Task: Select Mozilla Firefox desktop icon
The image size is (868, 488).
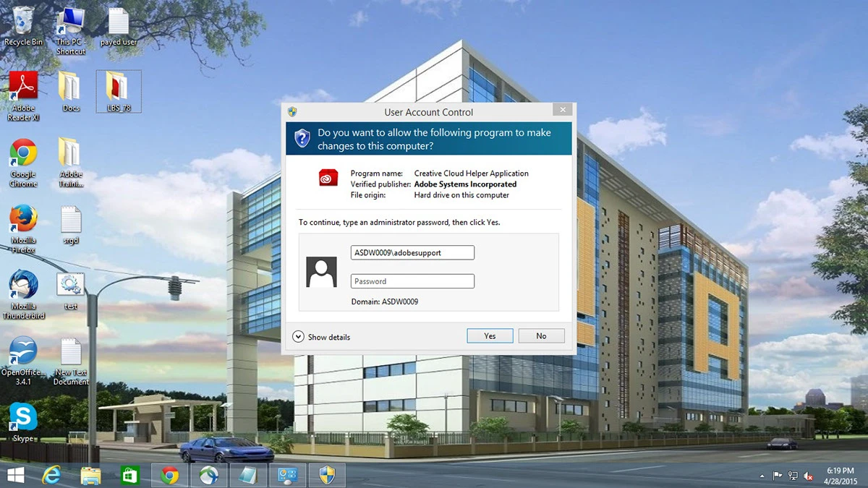Action: 23,221
